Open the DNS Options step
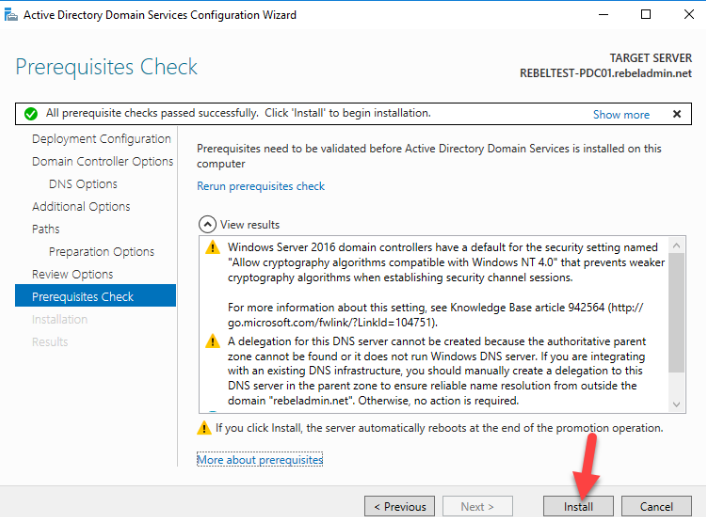Viewport: 706px width, 517px height. (83, 184)
